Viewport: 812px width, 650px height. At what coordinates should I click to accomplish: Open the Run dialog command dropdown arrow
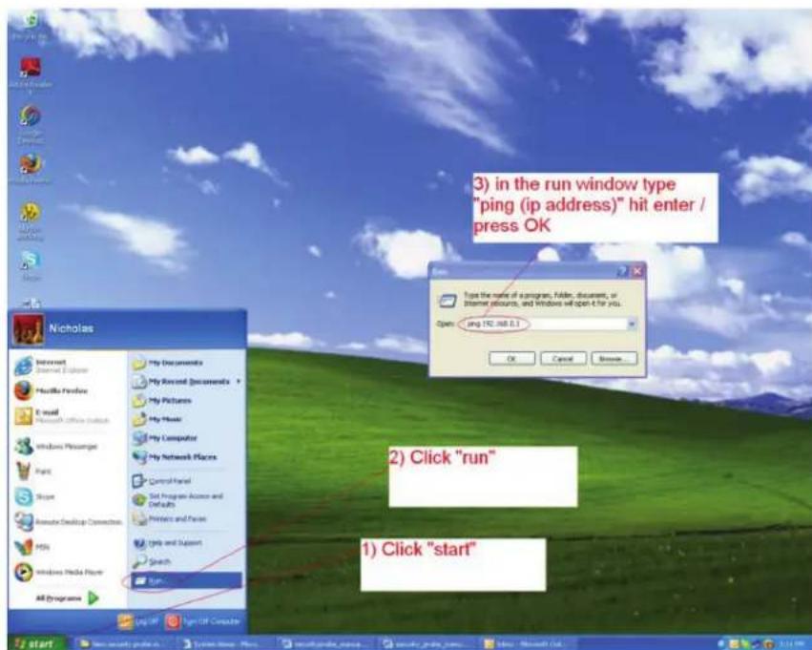(632, 325)
